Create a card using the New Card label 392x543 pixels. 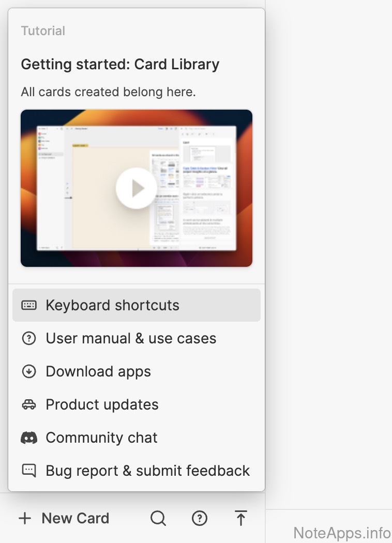tap(76, 518)
